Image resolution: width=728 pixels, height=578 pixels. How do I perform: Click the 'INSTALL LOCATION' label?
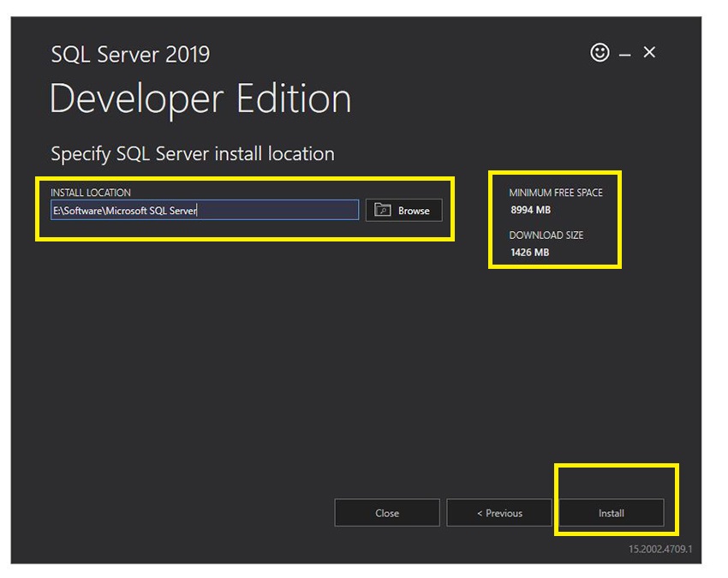point(91,193)
